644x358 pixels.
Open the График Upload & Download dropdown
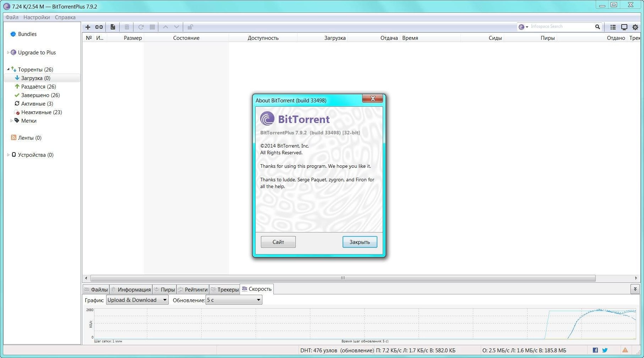click(137, 300)
